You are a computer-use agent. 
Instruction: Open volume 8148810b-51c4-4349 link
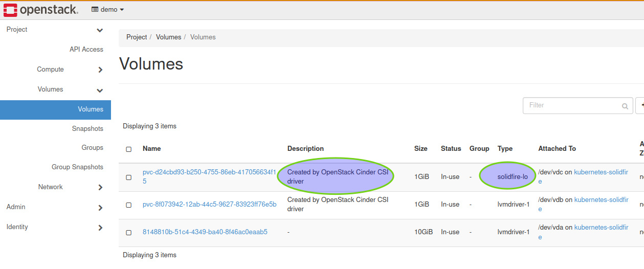tap(205, 232)
